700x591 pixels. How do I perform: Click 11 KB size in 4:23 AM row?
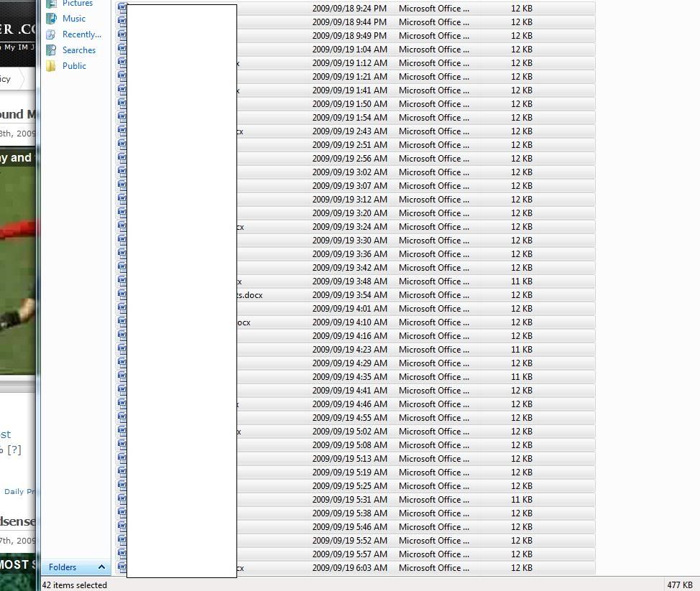522,350
